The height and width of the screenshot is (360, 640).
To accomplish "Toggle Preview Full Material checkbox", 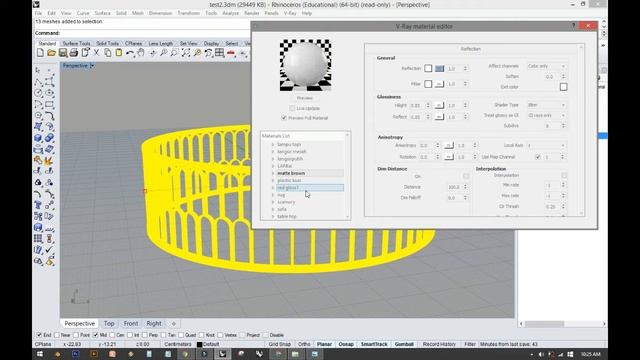I will click(284, 118).
